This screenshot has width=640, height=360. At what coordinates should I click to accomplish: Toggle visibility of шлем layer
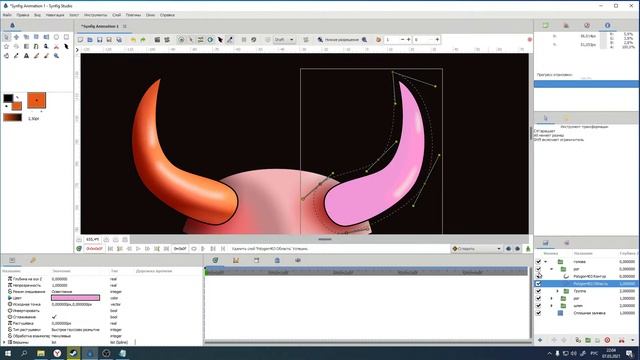click(538, 306)
